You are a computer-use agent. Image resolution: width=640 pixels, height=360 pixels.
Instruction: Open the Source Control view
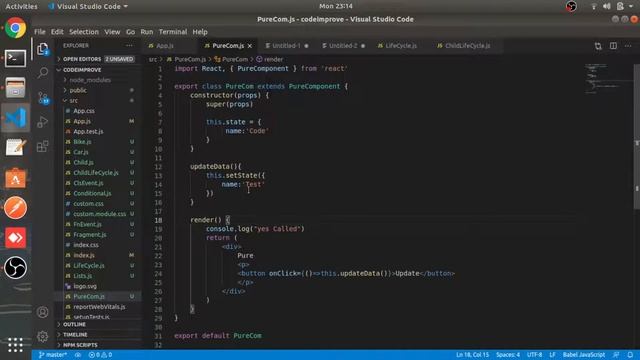click(42, 98)
